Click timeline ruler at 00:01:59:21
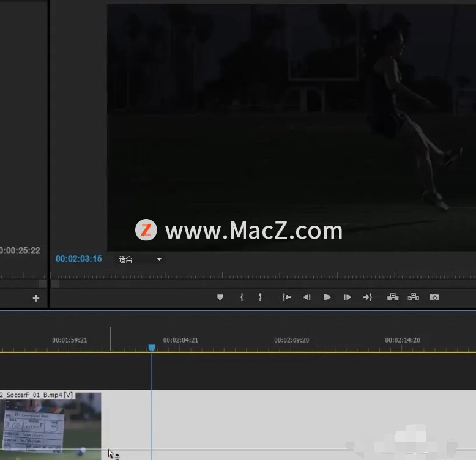This screenshot has height=460, width=476. (x=70, y=340)
